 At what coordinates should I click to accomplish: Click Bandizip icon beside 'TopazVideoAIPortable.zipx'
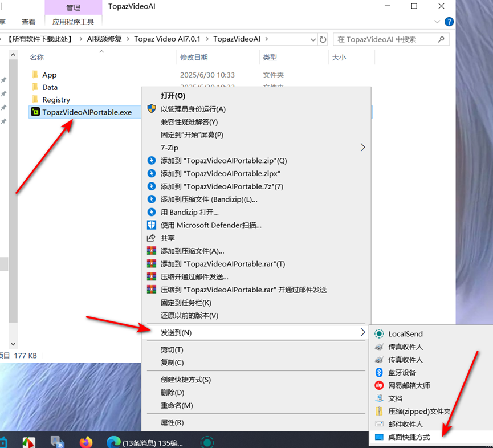tap(152, 173)
